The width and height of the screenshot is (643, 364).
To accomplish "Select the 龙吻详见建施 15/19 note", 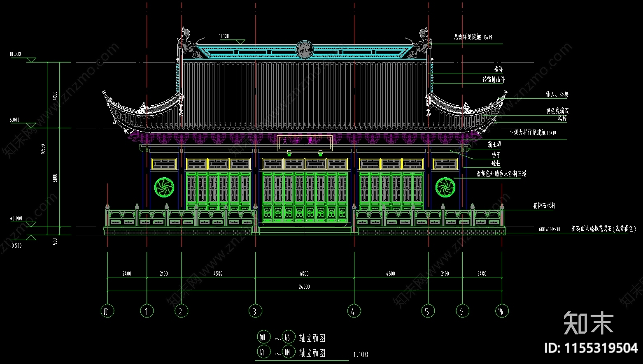I will [473, 37].
